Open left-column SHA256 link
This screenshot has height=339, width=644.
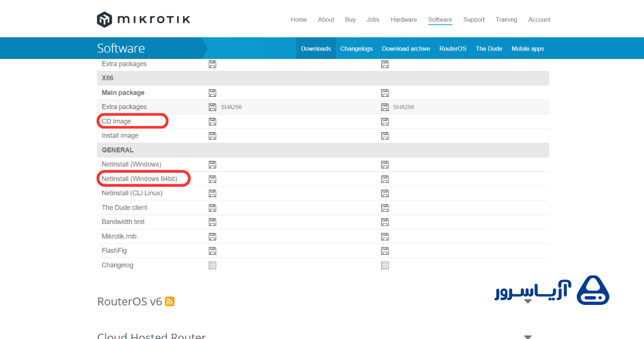pos(231,107)
